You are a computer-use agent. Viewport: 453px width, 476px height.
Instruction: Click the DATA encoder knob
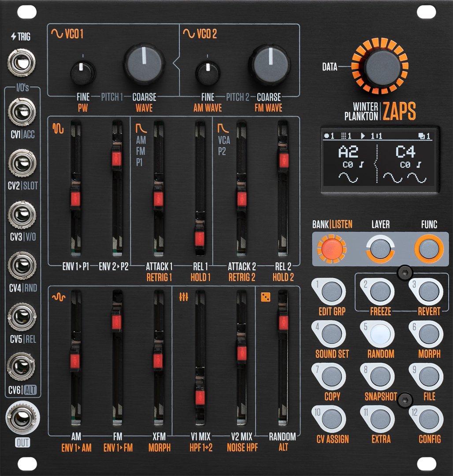382,67
